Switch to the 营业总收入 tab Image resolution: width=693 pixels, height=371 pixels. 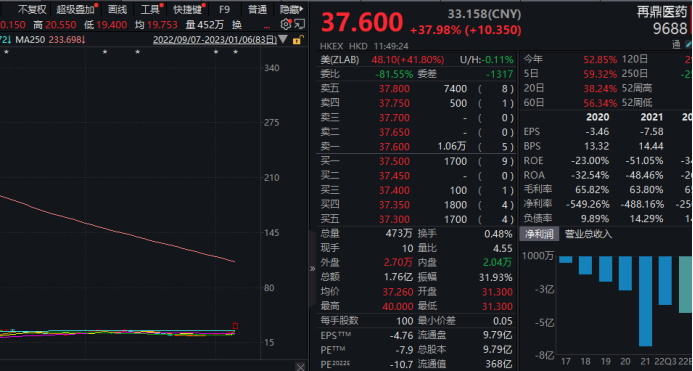(x=588, y=234)
